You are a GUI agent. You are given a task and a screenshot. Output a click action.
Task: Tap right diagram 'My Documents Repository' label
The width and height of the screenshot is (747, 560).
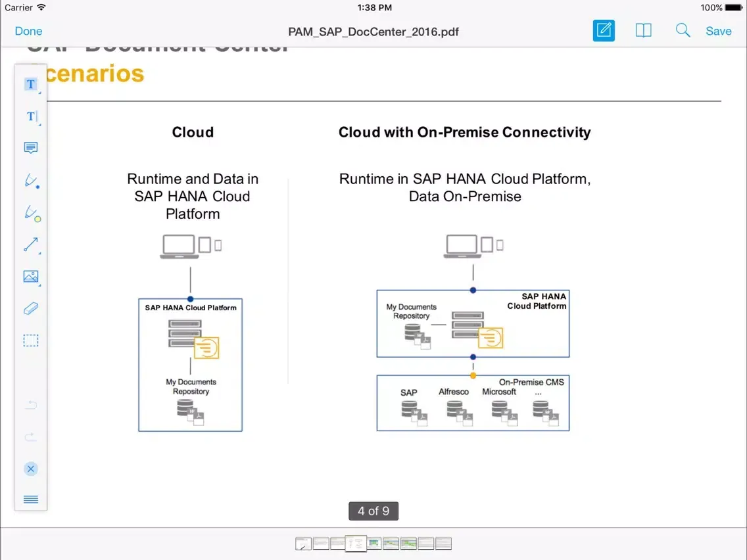pyautogui.click(x=412, y=312)
